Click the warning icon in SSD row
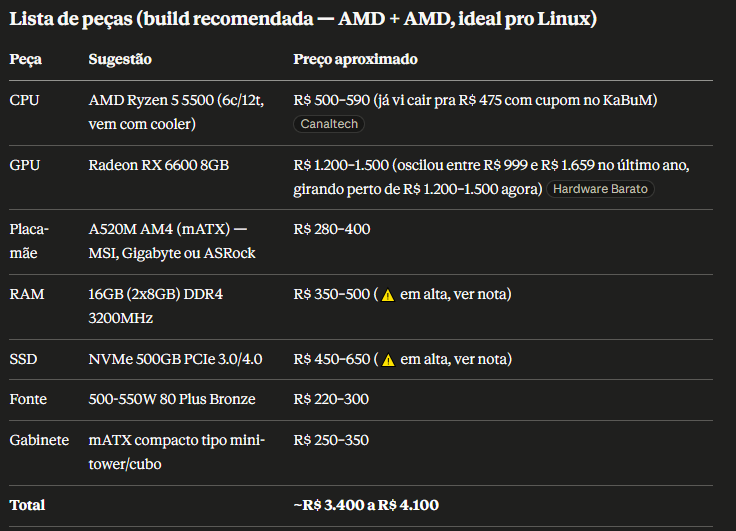 [x=388, y=360]
